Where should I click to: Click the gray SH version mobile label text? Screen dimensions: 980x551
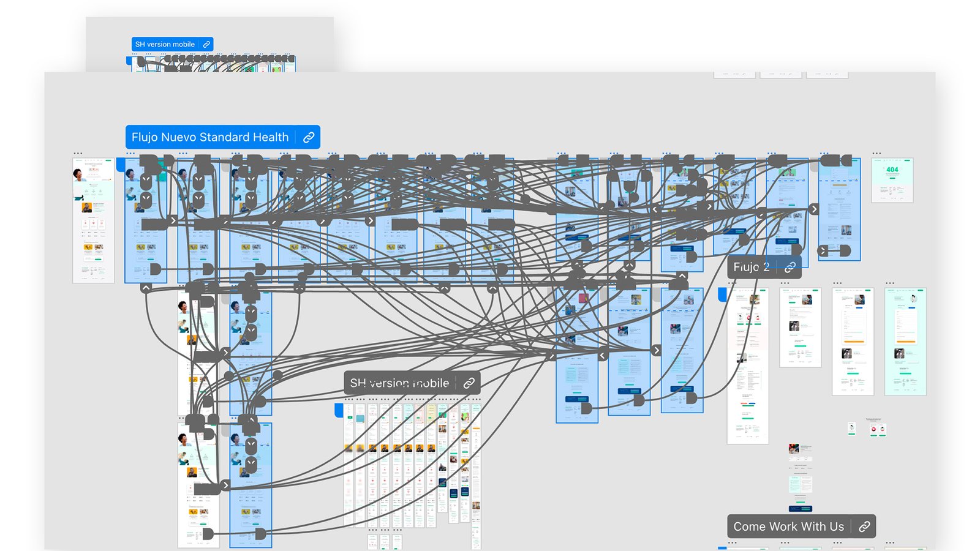399,383
